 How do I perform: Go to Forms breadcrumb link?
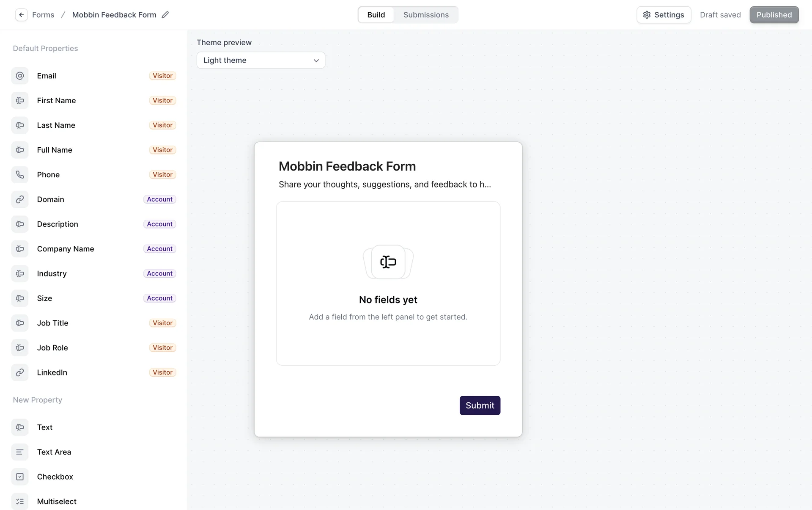[x=43, y=15]
